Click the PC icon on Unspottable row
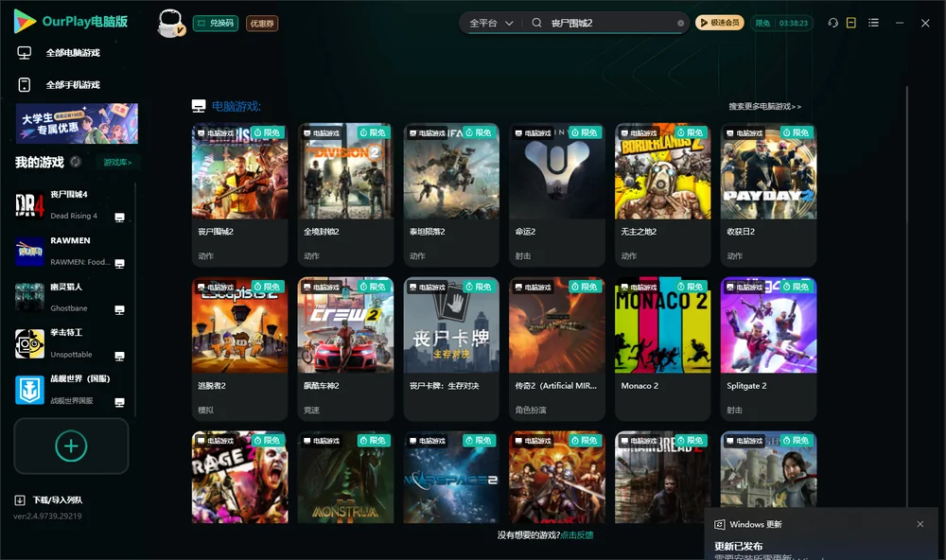 (x=119, y=356)
